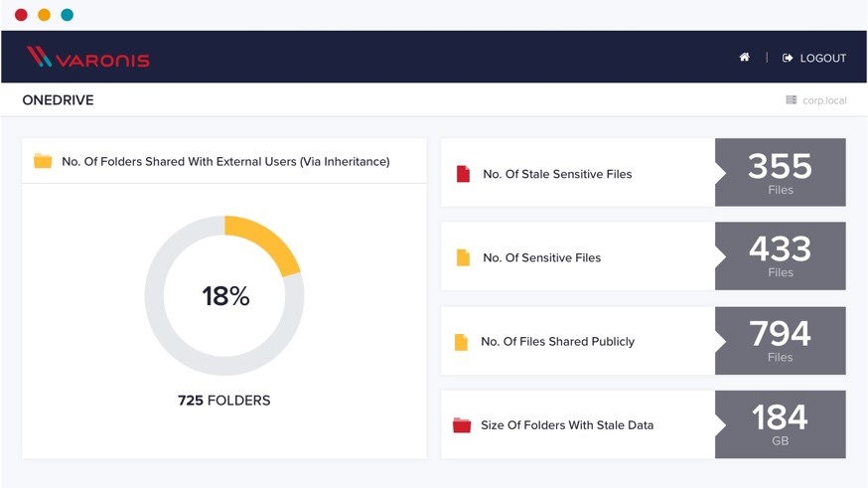Click the 355 Files value
Screen dimensions: 868x488
click(x=780, y=172)
